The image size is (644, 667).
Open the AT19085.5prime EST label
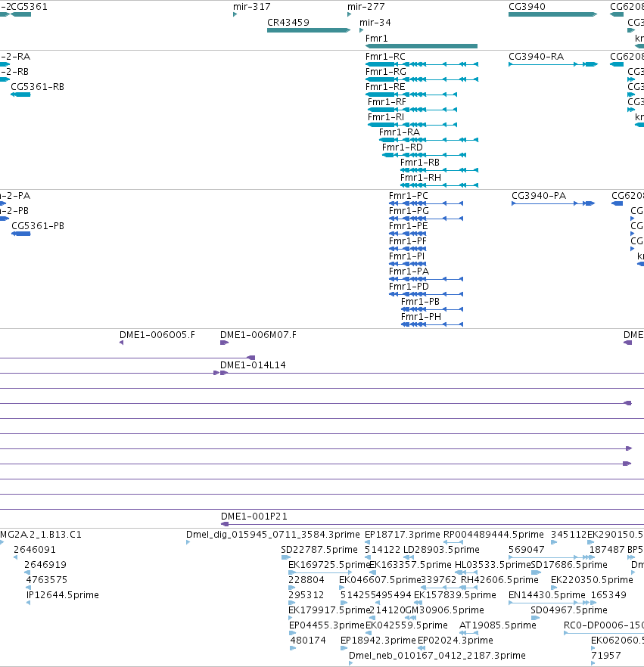[x=498, y=625]
